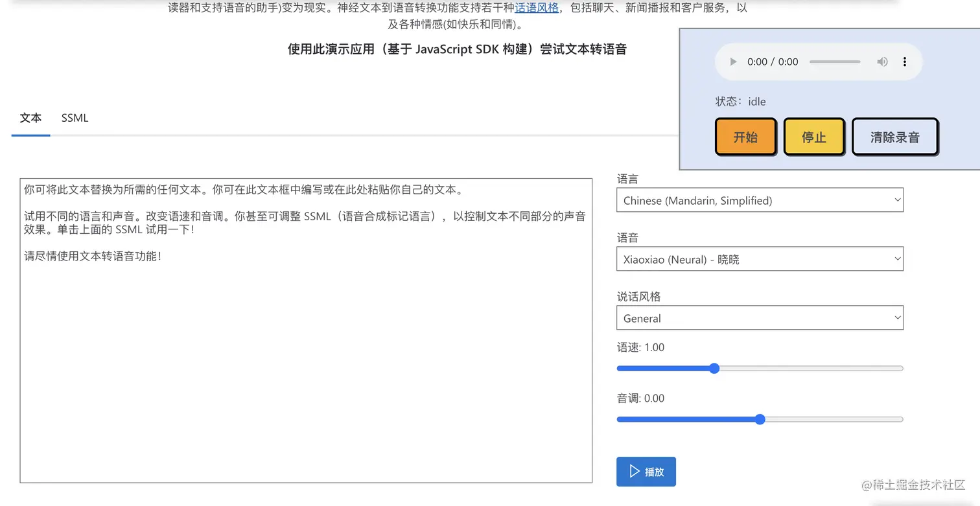Click the 开始 recording button
The image size is (980, 506).
(745, 137)
